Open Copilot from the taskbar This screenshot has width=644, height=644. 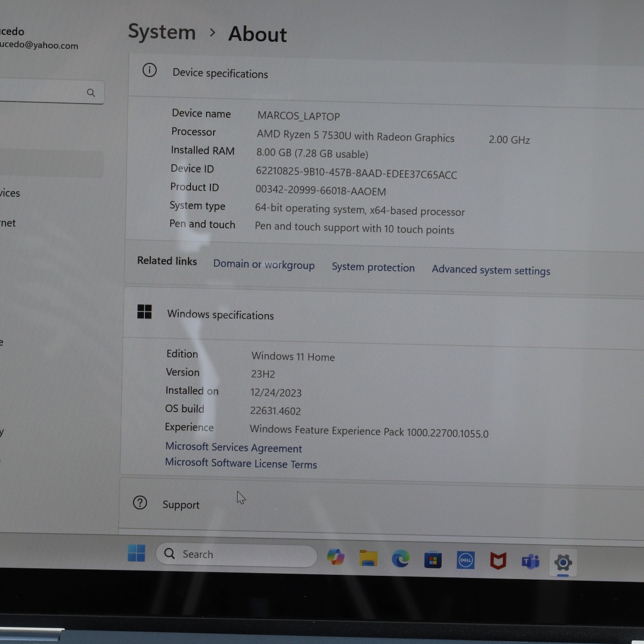(x=336, y=557)
